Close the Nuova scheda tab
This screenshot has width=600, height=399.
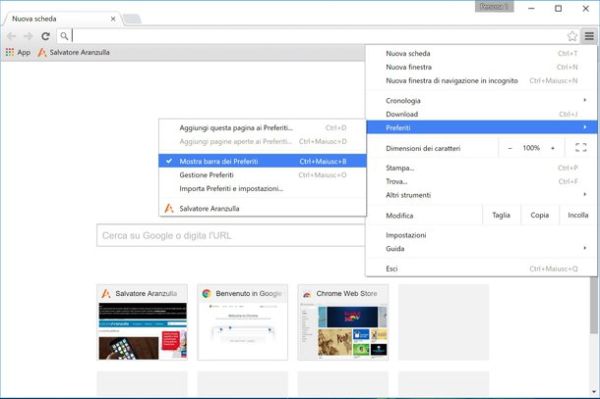113,19
